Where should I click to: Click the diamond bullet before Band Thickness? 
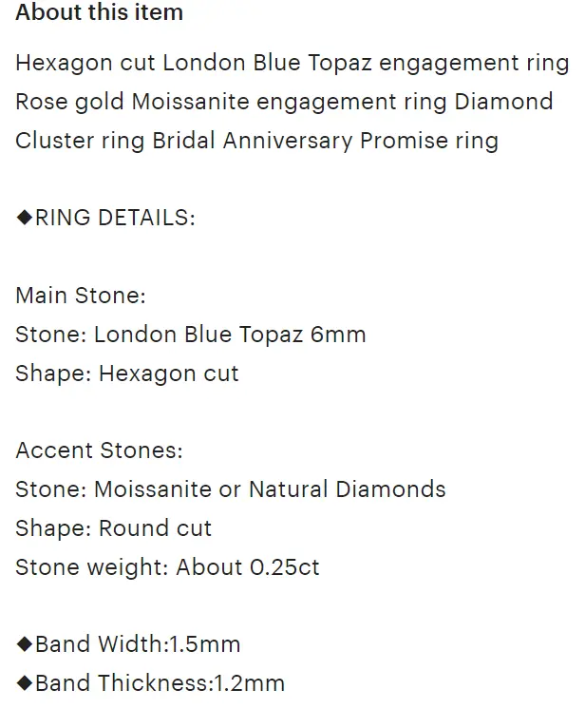tap(24, 683)
